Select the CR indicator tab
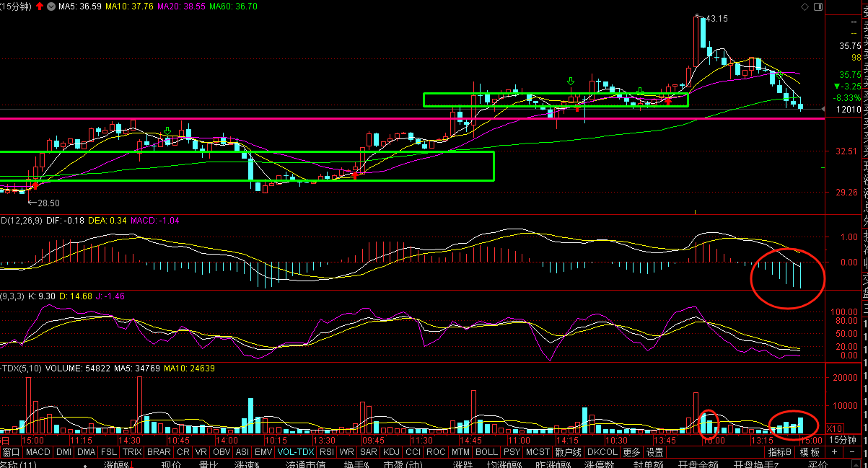 (183, 452)
